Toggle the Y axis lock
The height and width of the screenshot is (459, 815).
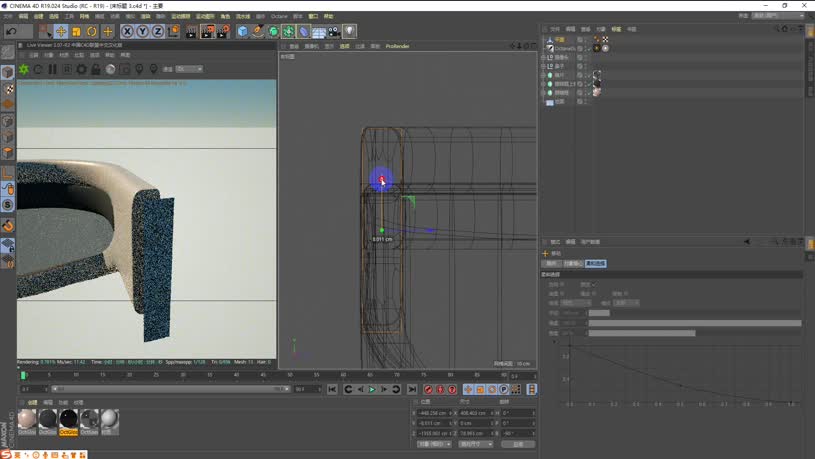coord(142,31)
